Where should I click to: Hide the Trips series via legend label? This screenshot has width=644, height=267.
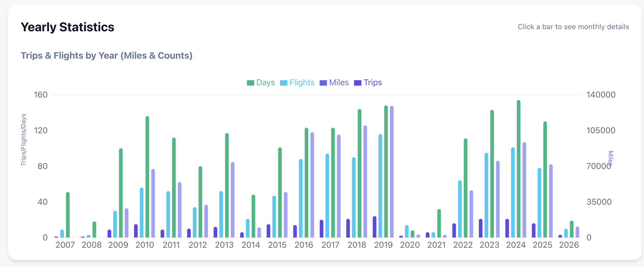[373, 83]
